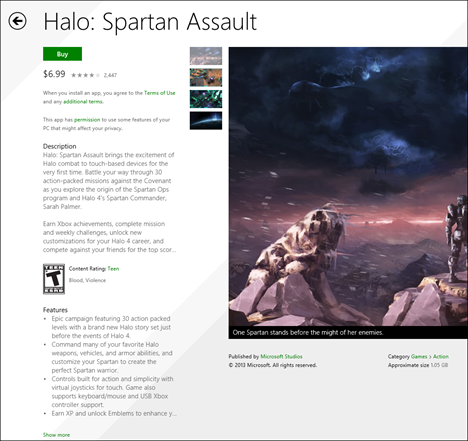The image size is (468, 441).
Task: Click the Features heading
Action: [55, 310]
